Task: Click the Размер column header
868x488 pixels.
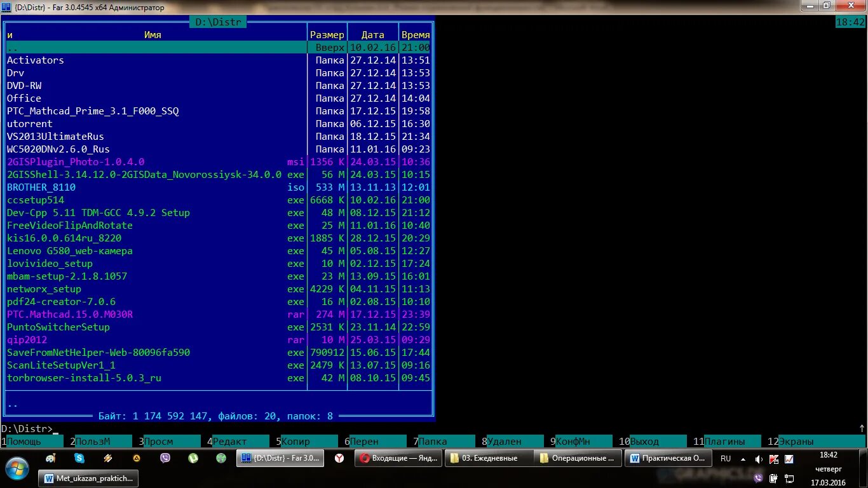Action: point(327,35)
